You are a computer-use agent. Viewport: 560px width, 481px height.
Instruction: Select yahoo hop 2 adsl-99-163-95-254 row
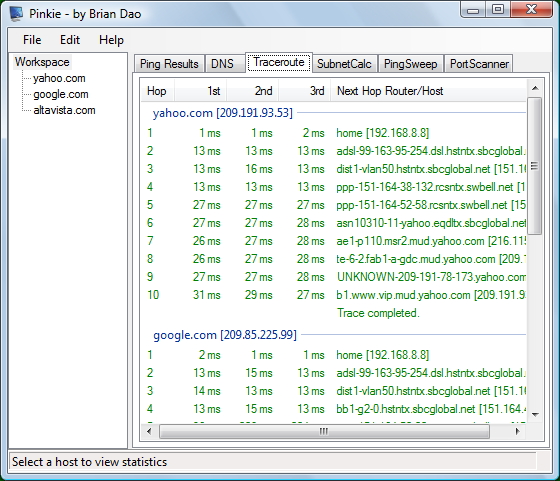334,151
